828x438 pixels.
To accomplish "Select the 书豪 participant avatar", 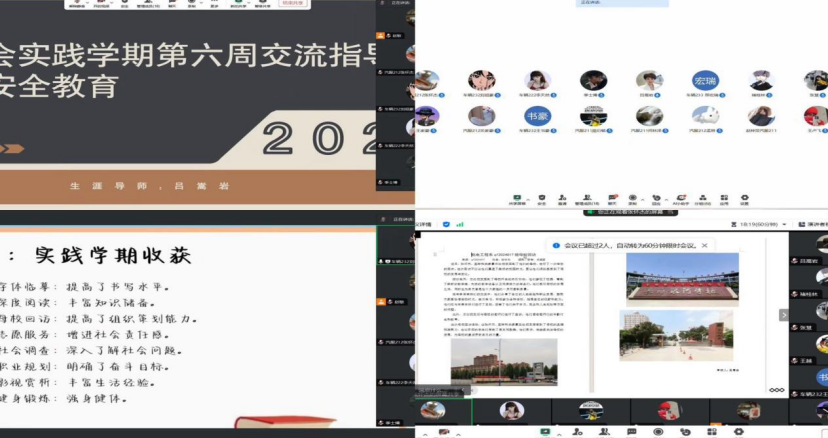I will coord(538,116).
